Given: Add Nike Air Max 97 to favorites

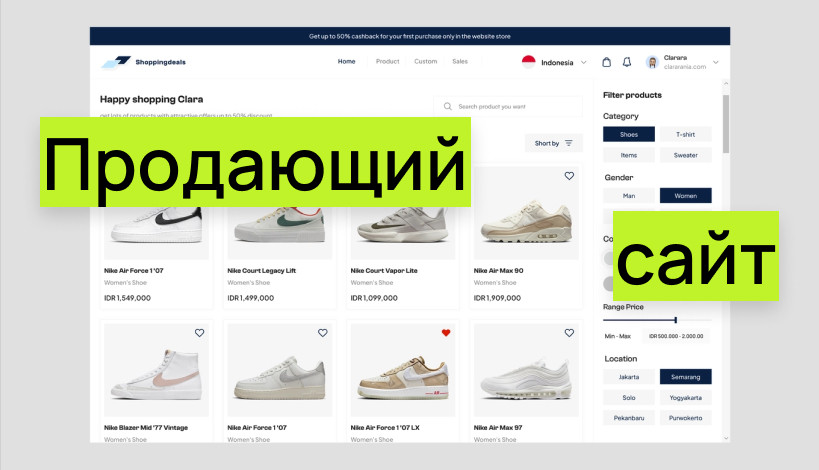Looking at the screenshot, I should click(x=569, y=333).
